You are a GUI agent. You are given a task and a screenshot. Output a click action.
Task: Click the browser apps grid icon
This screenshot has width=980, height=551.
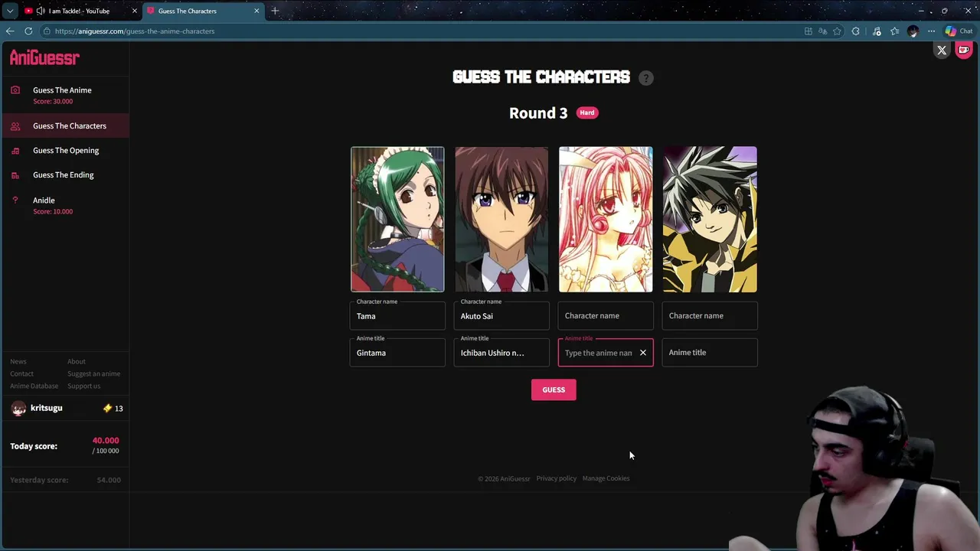pos(808,31)
